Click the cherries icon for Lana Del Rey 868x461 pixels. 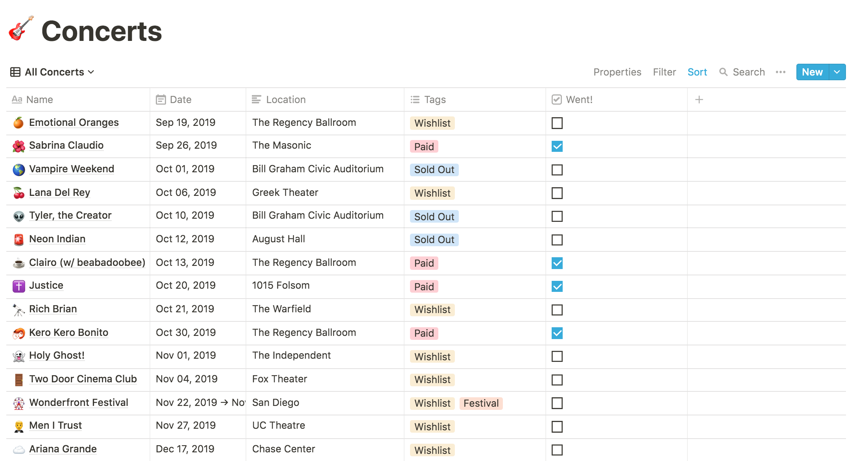[18, 193]
